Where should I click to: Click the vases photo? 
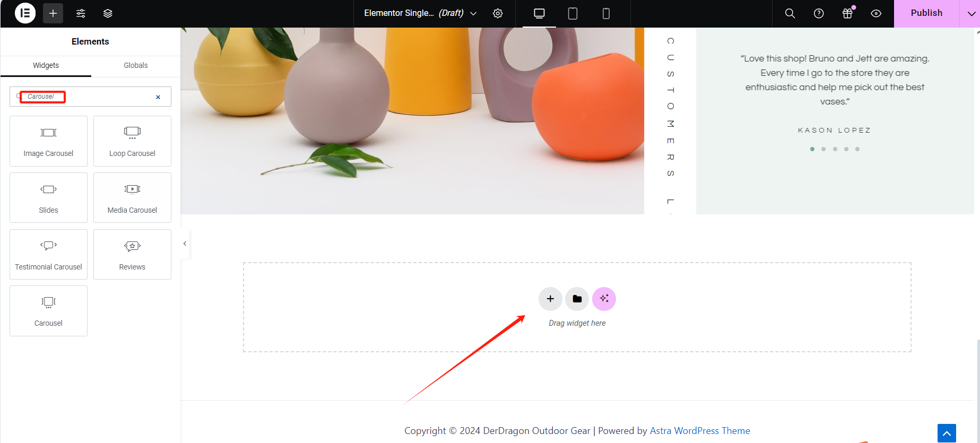tap(412, 121)
